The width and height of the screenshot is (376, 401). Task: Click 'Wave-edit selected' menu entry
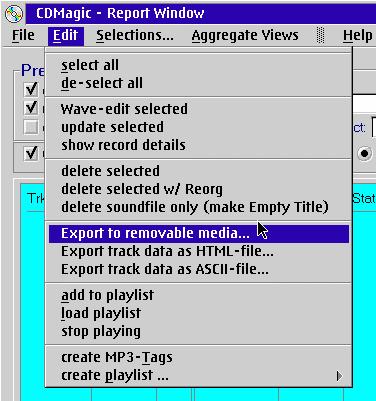(198, 109)
